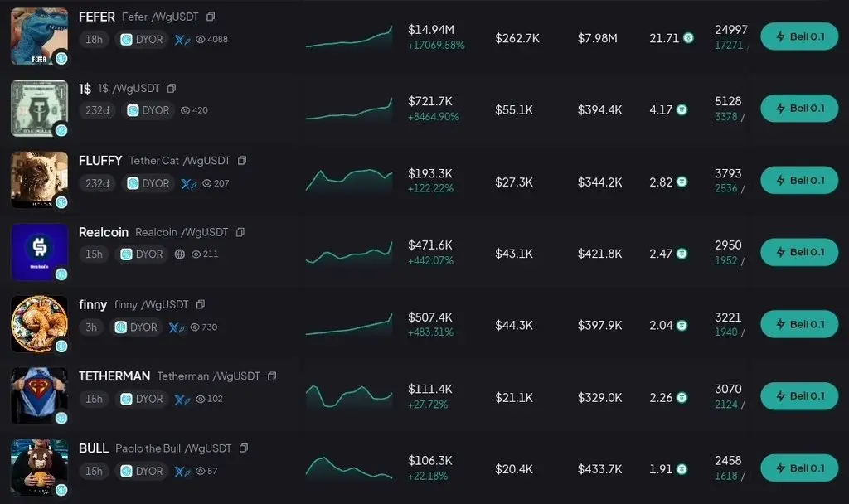Copy the finny pair address icon
Viewport: 849px width, 504px height.
pos(201,304)
